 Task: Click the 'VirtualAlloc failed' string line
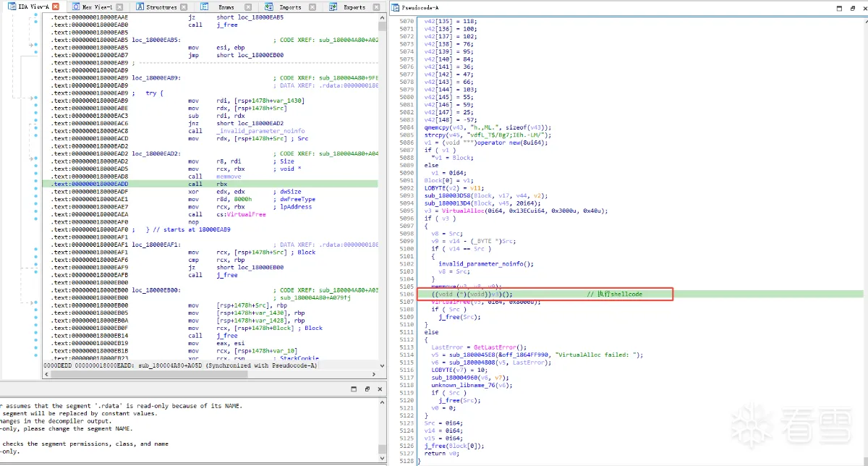tap(537, 355)
